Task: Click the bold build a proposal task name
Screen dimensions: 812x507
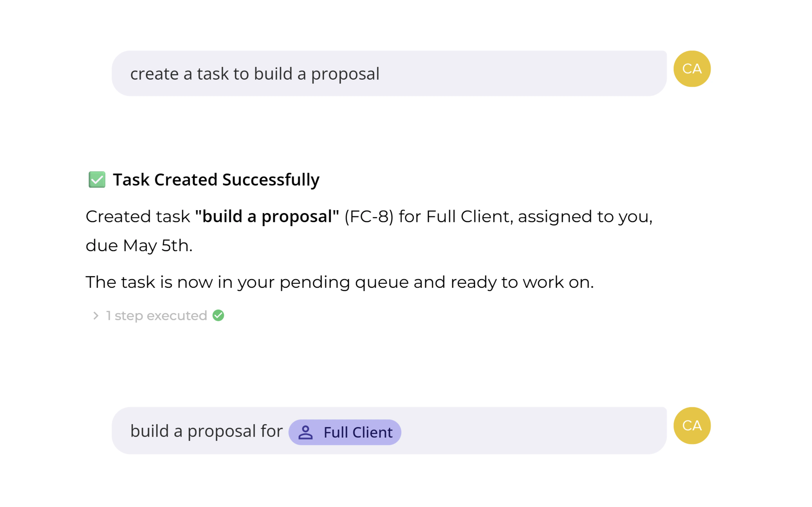Action: coord(267,217)
